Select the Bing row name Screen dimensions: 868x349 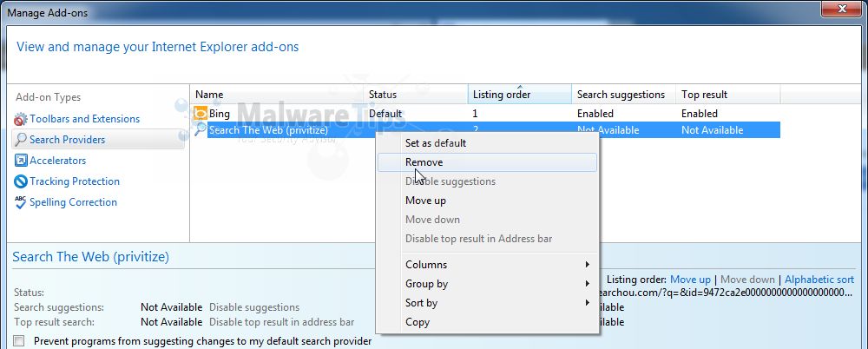220,114
